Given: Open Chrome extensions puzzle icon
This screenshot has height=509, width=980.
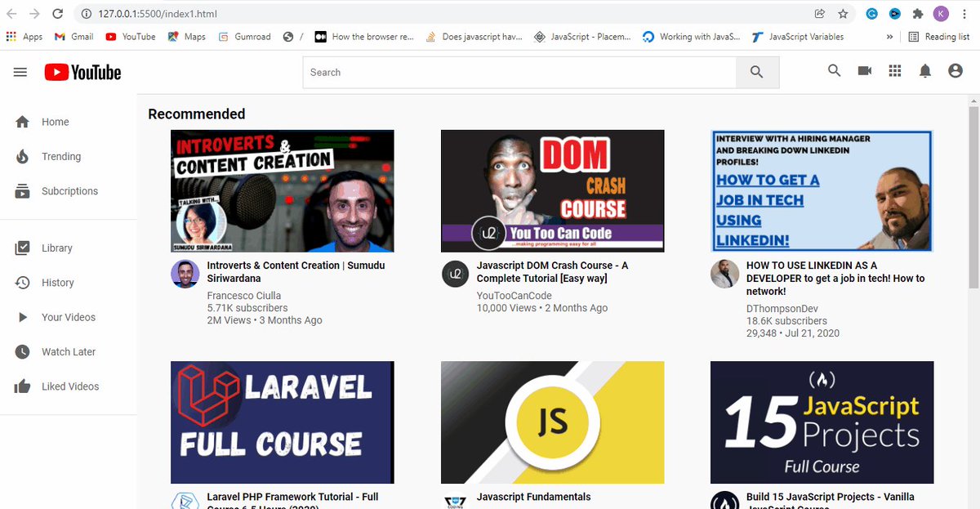Looking at the screenshot, I should pos(918,14).
